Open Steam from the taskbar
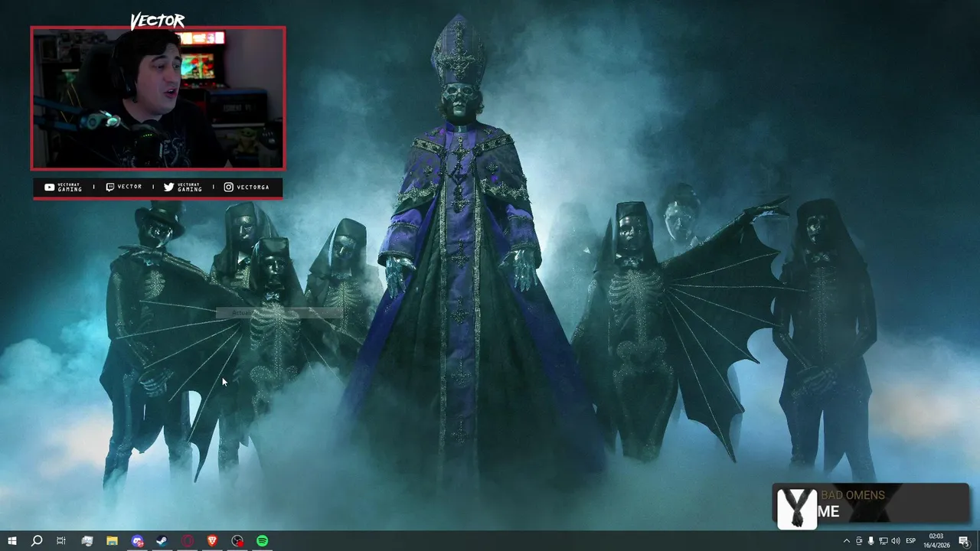This screenshot has height=551, width=980. [x=162, y=541]
